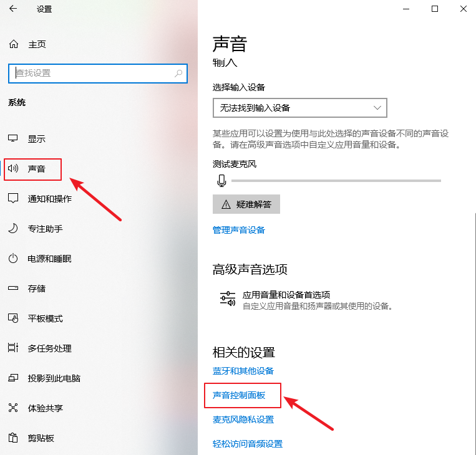Select the 专注助手 moon icon
The height and width of the screenshot is (455, 476).
click(13, 229)
